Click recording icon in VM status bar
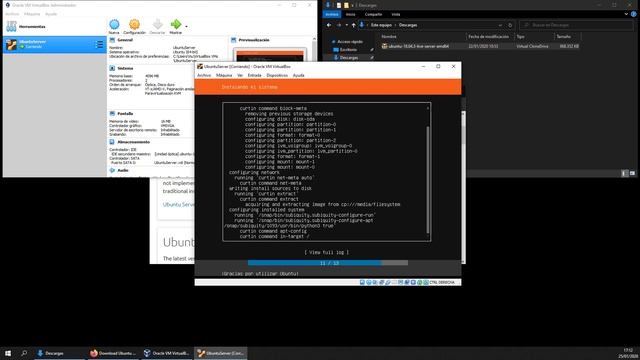The height and width of the screenshot is (360, 640). click(x=407, y=282)
